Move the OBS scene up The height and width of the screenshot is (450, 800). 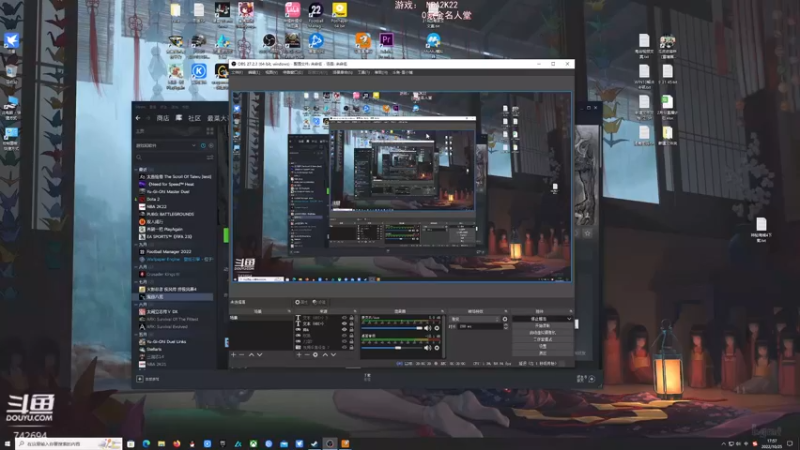251,355
